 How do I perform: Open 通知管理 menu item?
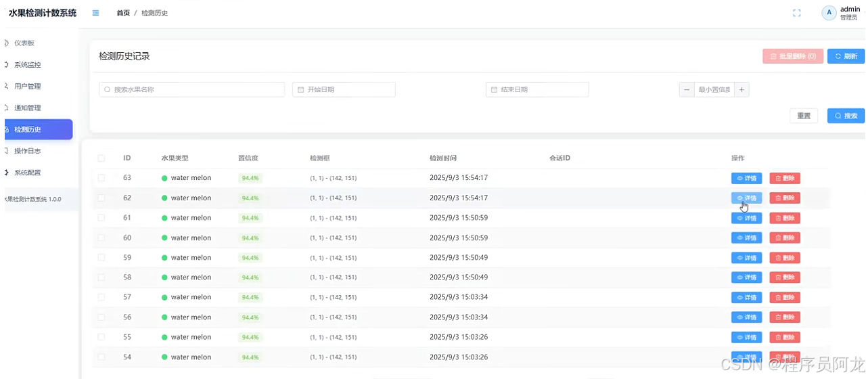tap(28, 108)
